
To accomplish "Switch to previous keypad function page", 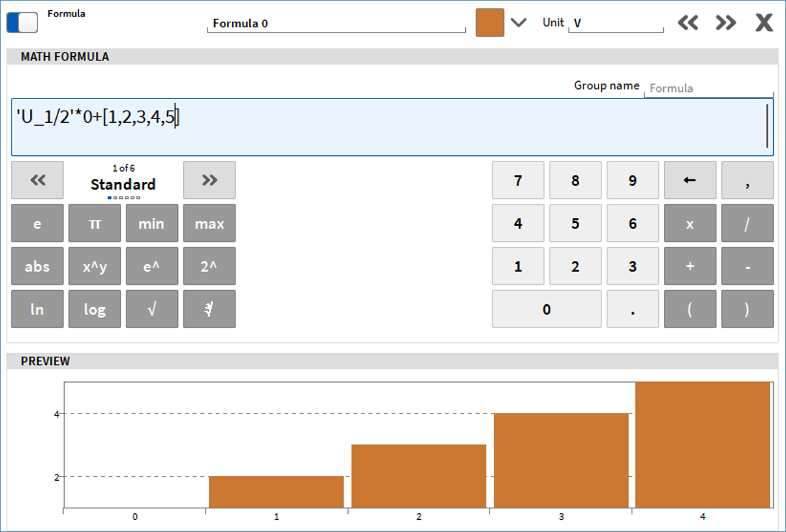I will click(38, 180).
